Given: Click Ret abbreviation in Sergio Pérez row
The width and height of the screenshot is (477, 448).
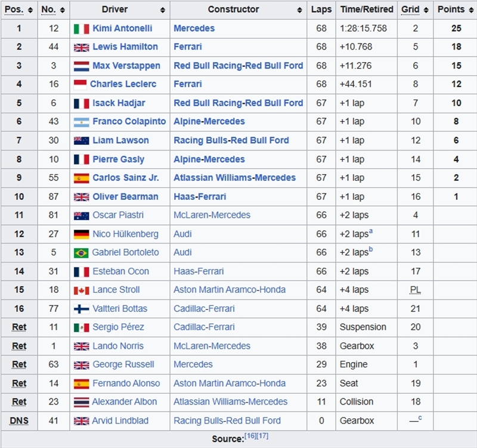Looking at the screenshot, I should [19, 327].
